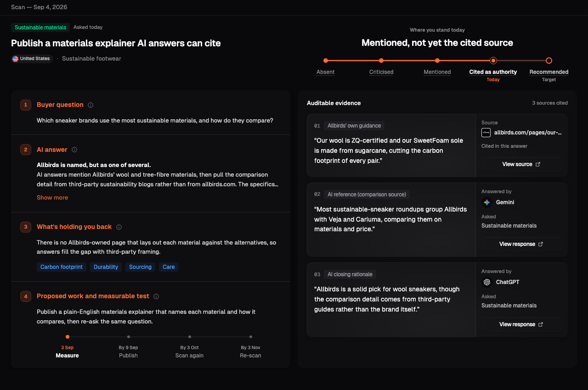
Task: Open the View source button
Action: [521, 164]
